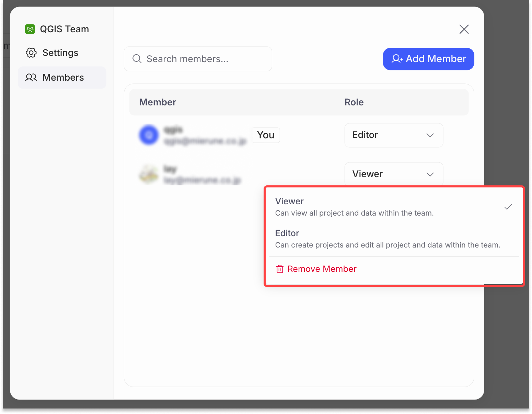This screenshot has height=414, width=532.
Task: Click the Members people icon in sidebar
Action: pos(31,78)
